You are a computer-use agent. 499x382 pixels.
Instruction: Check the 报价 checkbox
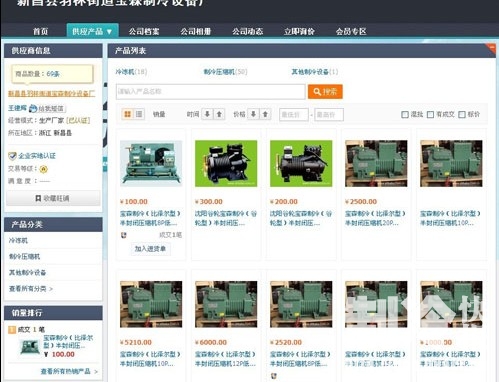(x=462, y=115)
